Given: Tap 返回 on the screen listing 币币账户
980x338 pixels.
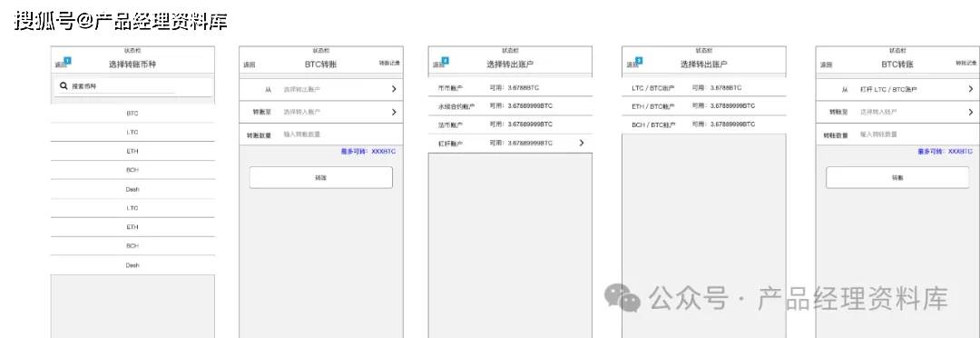Looking at the screenshot, I should click(x=439, y=65).
